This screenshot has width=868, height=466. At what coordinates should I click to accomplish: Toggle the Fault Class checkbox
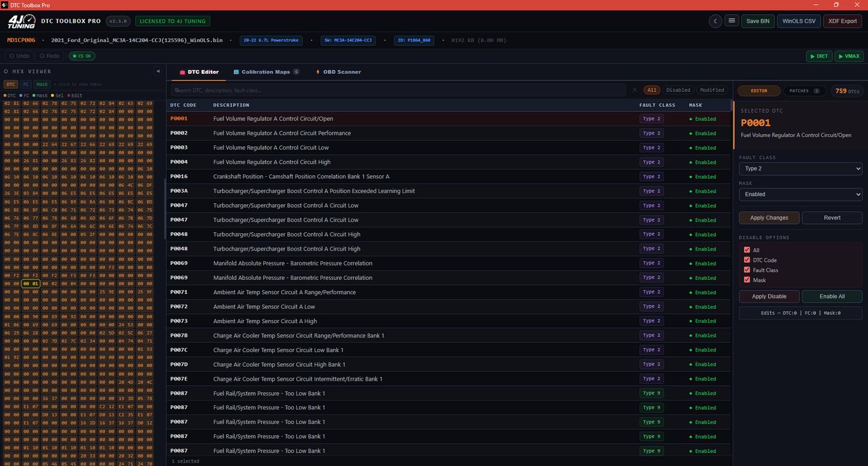(747, 270)
